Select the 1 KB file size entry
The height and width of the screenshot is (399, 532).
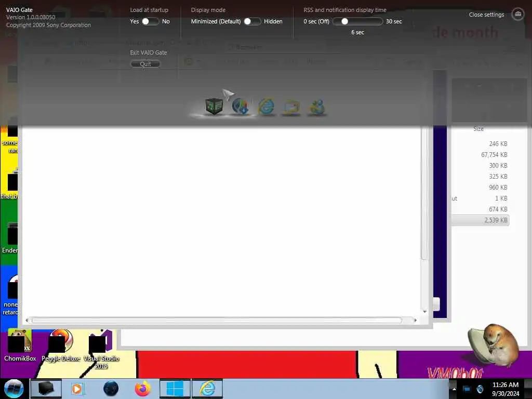click(501, 198)
